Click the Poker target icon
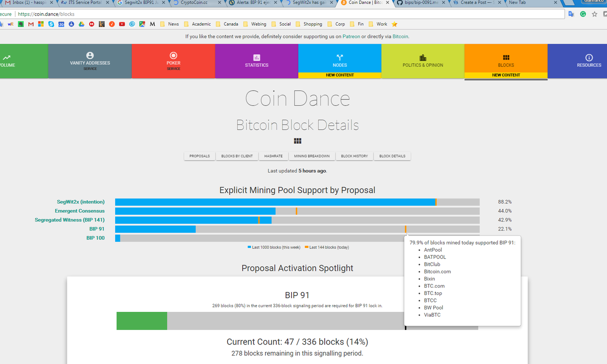 click(174, 55)
